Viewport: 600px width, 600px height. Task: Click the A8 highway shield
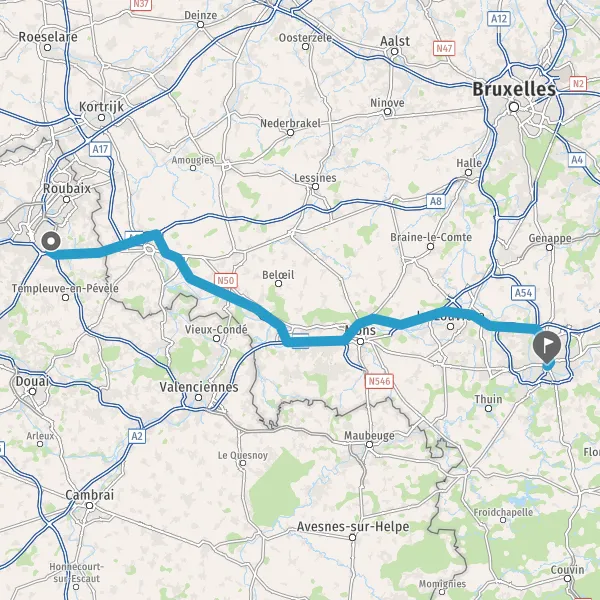pos(436,201)
